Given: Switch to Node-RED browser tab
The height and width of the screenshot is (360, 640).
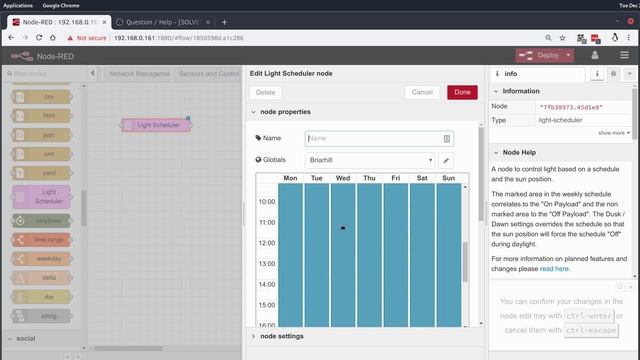Looking at the screenshot, I should tap(59, 22).
